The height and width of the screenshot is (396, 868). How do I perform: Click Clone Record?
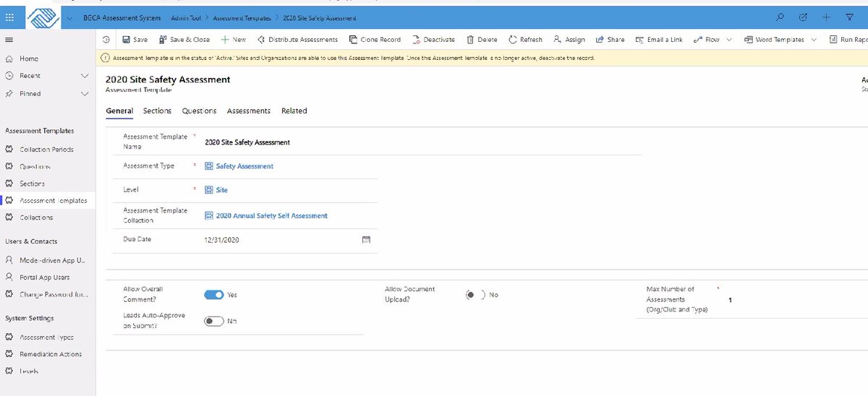coord(375,40)
